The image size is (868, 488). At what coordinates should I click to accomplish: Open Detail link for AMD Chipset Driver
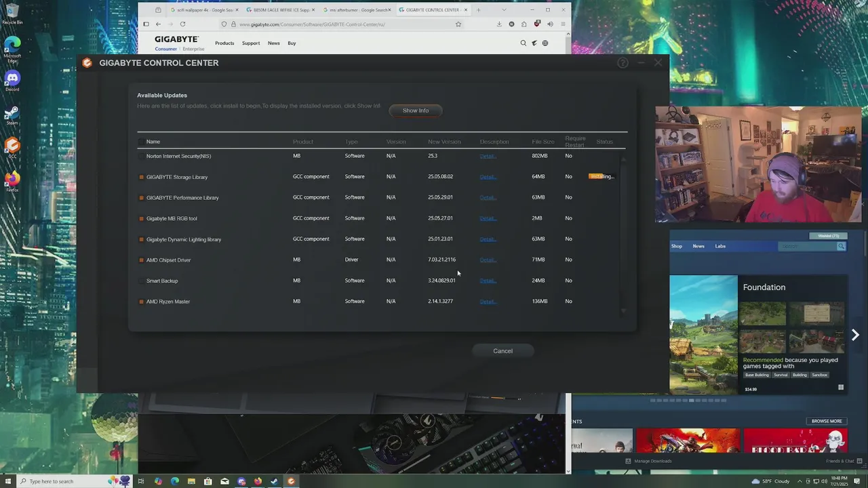pyautogui.click(x=488, y=260)
